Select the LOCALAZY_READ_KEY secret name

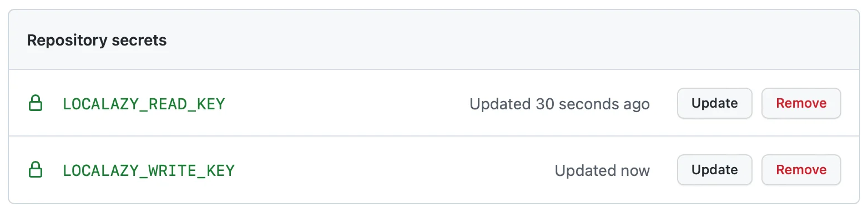pyautogui.click(x=144, y=104)
